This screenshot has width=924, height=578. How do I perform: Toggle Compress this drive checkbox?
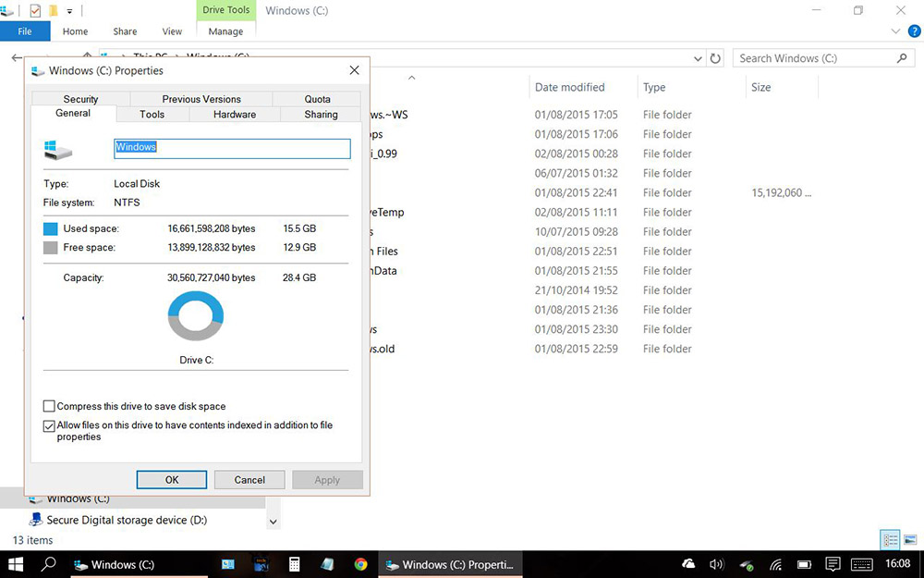[x=49, y=406]
